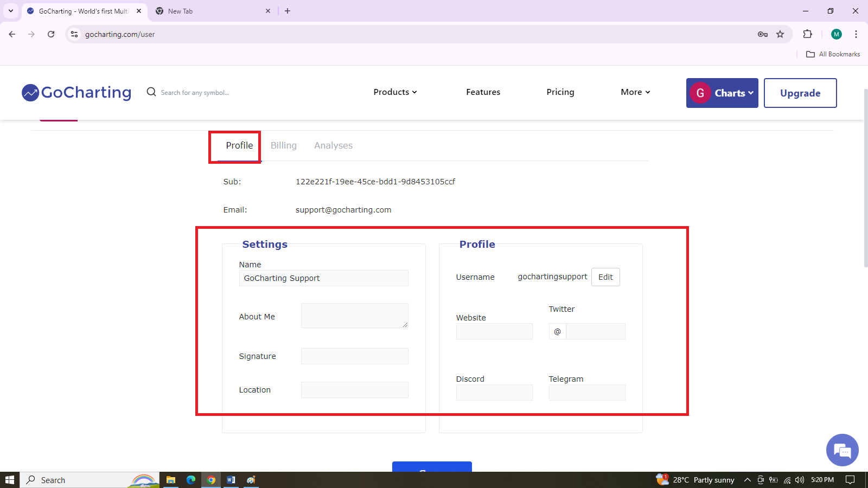Bookmark the page with the star icon
Screen dimensions: 868x488
click(x=780, y=34)
